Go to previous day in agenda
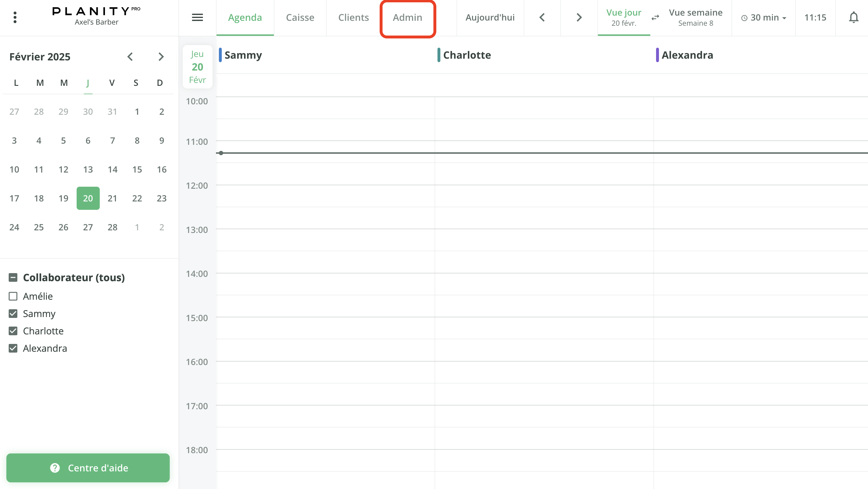Viewport: 868px width, 489px height. click(x=542, y=17)
